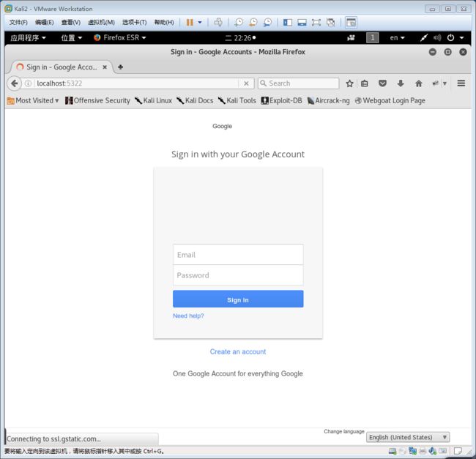The width and height of the screenshot is (476, 459).
Task: Click the Password input field
Action: point(238,275)
